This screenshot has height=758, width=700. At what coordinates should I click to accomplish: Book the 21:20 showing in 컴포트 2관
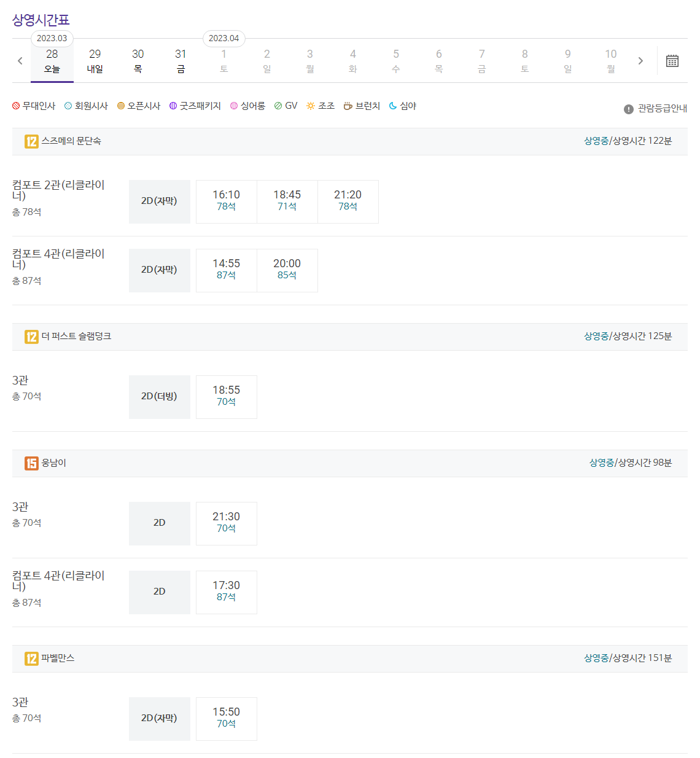pos(348,201)
